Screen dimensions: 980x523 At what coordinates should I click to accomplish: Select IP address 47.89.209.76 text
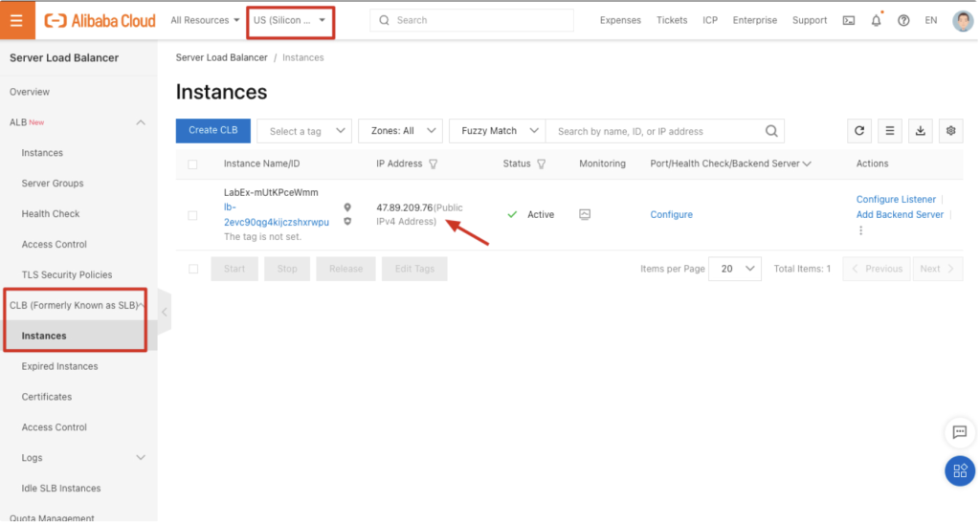(405, 207)
